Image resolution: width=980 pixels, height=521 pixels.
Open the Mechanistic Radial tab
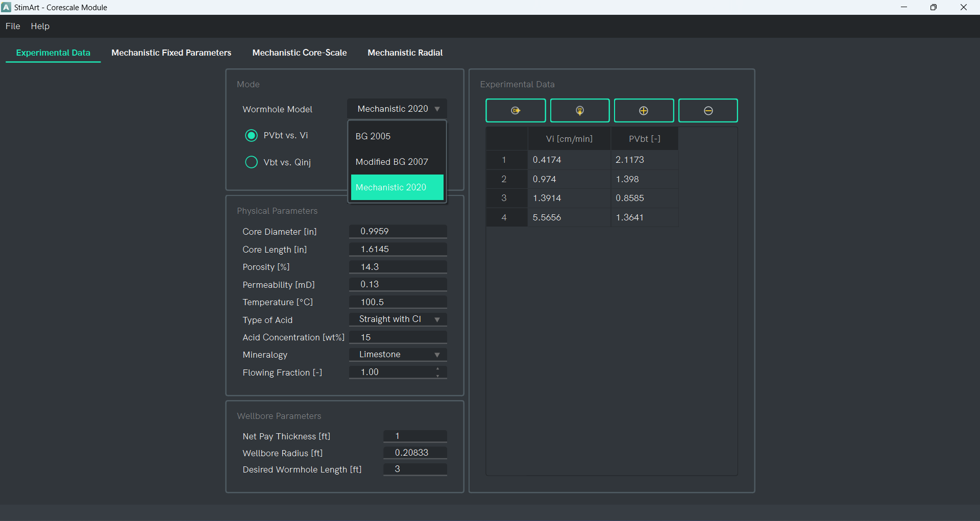click(x=405, y=53)
